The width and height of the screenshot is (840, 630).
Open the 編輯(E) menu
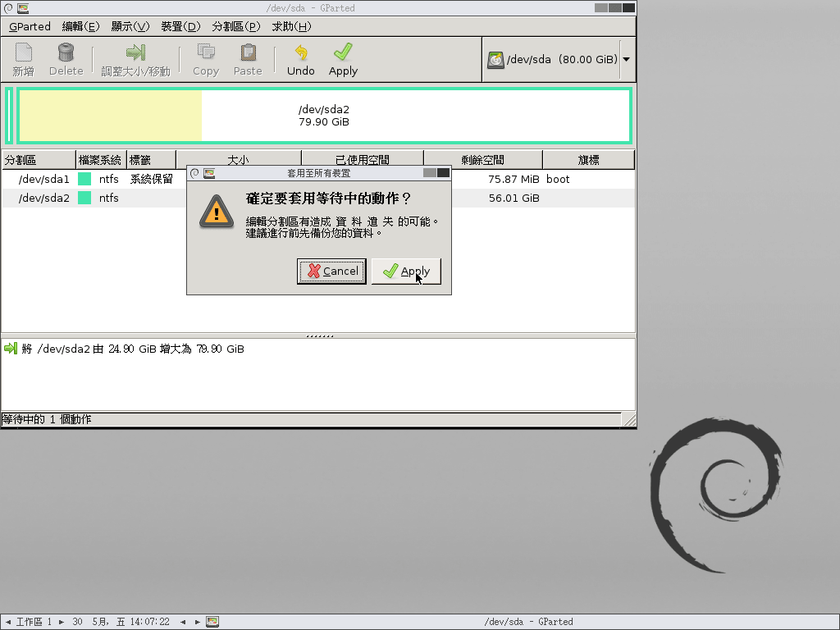click(x=80, y=26)
